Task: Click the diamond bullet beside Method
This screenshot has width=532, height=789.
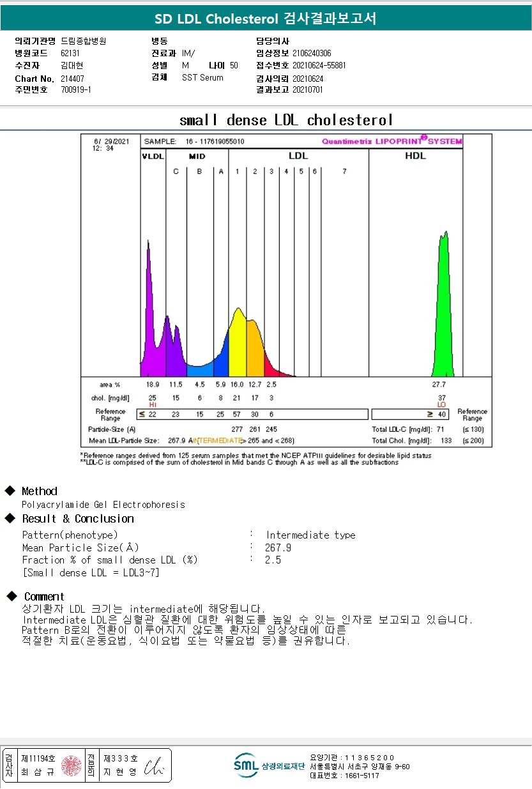Action: pos(10,491)
